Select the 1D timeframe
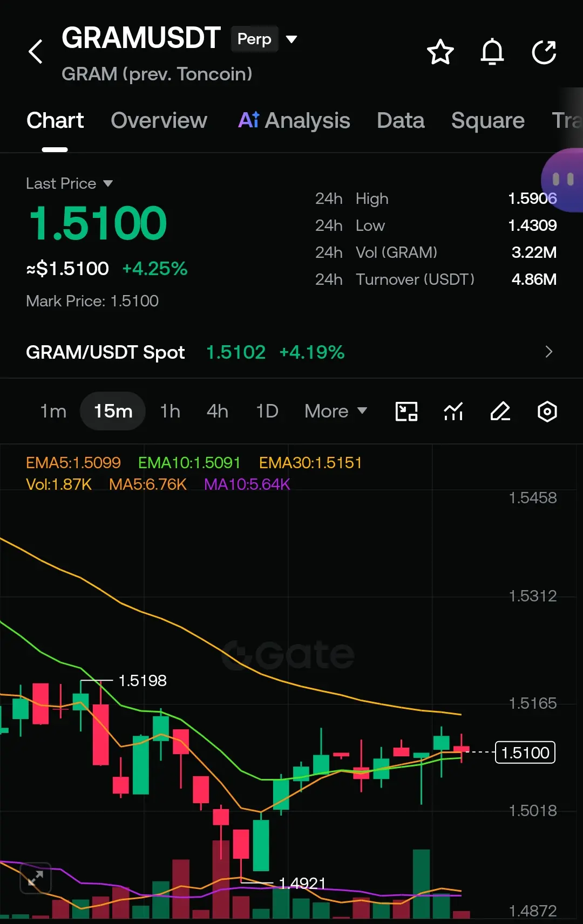The height and width of the screenshot is (924, 583). (x=267, y=411)
